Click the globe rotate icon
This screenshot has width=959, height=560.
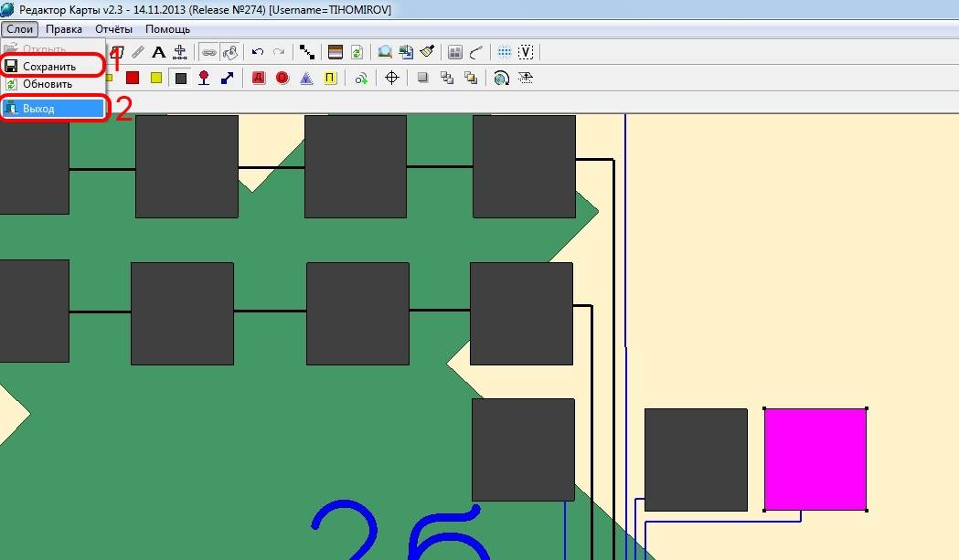502,78
